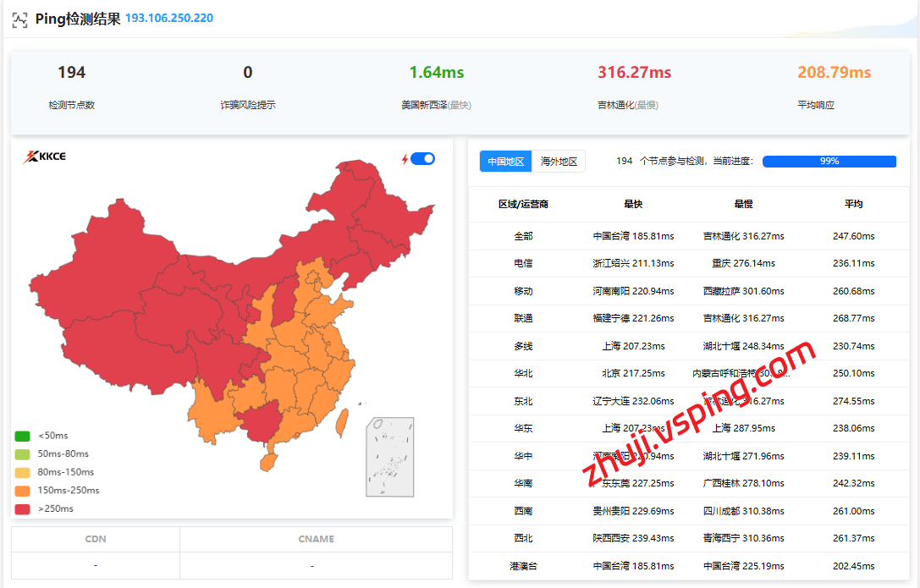
Task: Click the 最快 column header
Action: click(x=633, y=205)
